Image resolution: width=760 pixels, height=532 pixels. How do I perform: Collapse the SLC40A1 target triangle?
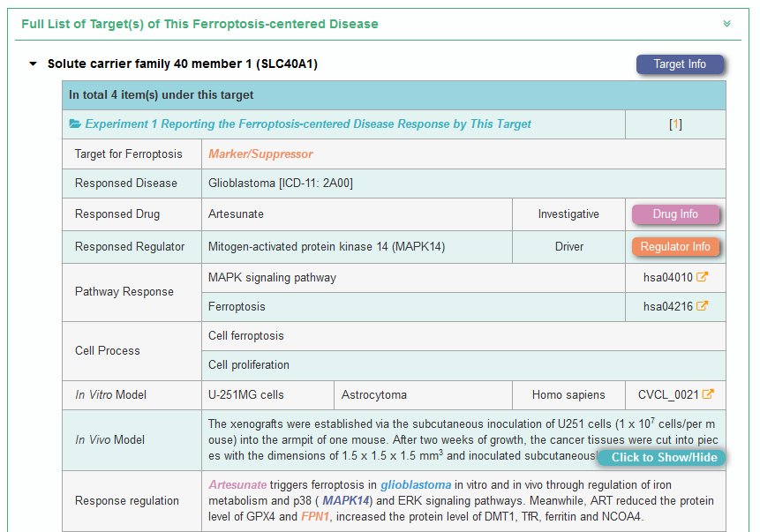coord(34,64)
